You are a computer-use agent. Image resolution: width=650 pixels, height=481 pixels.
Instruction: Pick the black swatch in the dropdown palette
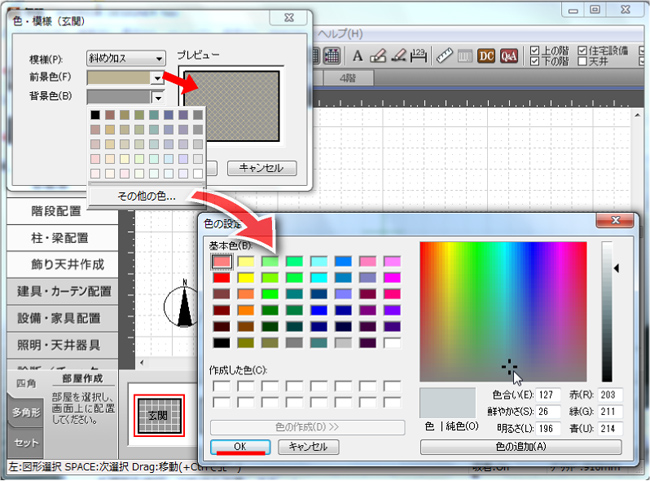click(x=95, y=115)
